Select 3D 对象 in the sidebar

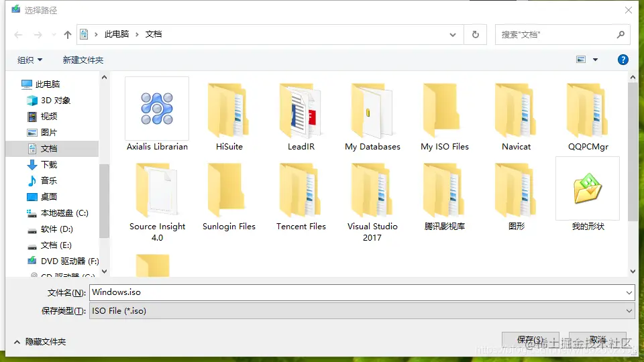pos(56,100)
